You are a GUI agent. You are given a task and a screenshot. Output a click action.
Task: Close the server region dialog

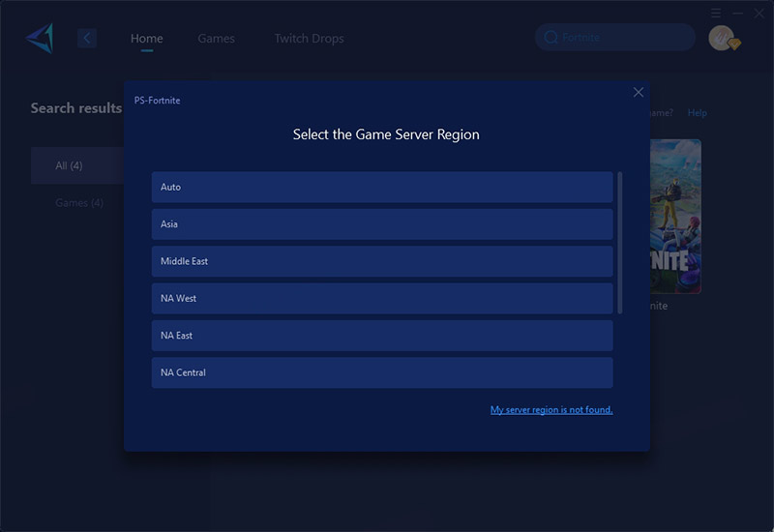[639, 92]
